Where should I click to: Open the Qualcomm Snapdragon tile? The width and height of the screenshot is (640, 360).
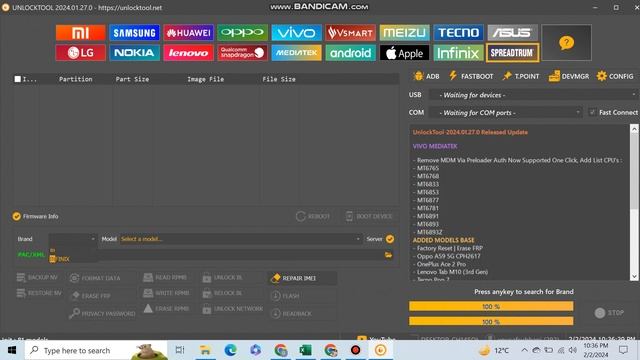(242, 53)
